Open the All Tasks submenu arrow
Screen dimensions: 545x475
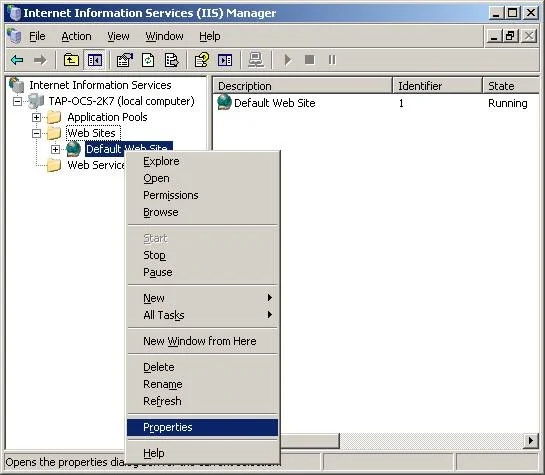point(269,314)
